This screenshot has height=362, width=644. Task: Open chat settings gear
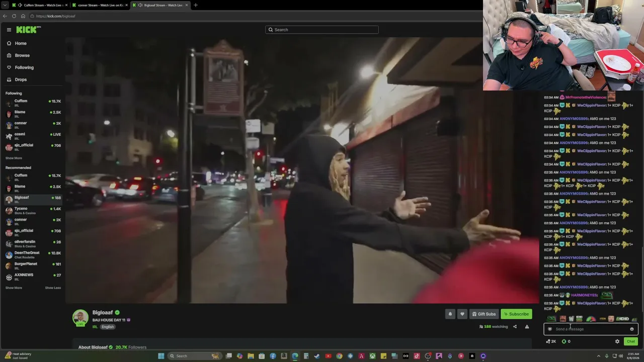click(x=617, y=341)
